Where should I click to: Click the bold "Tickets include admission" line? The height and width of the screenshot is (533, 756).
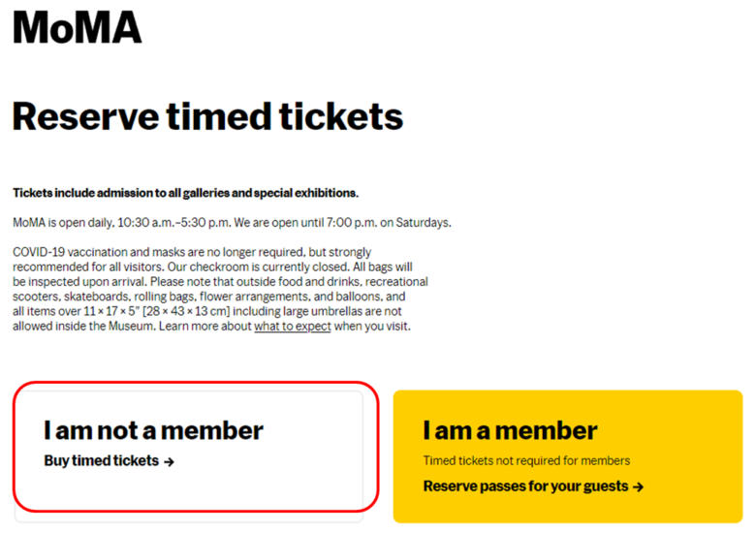click(x=185, y=193)
